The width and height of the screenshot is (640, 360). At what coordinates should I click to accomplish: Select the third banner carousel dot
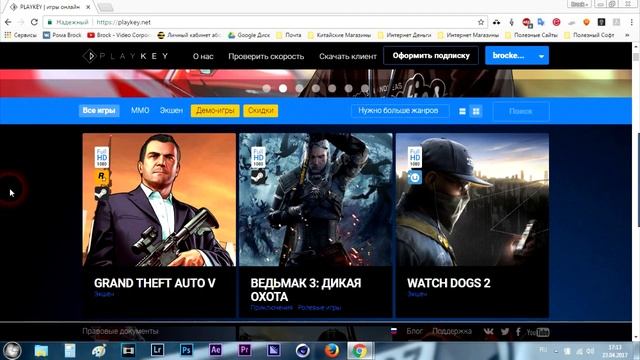pos(299,88)
